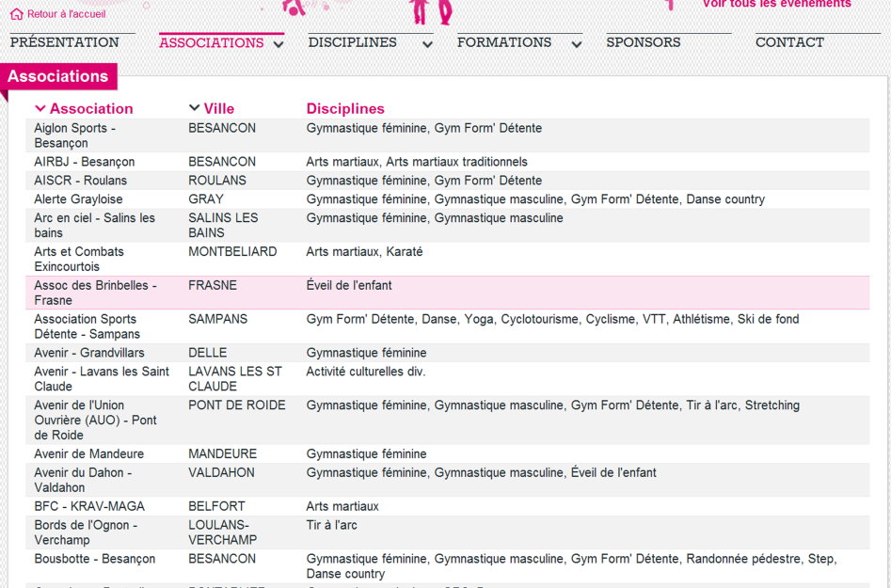Open the Avenir - Grandvillars association
The height and width of the screenshot is (588, 891).
coord(89,353)
